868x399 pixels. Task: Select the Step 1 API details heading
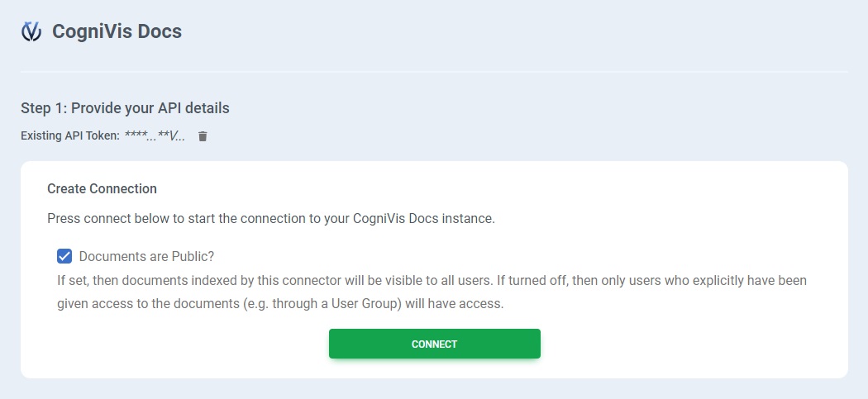coord(125,108)
